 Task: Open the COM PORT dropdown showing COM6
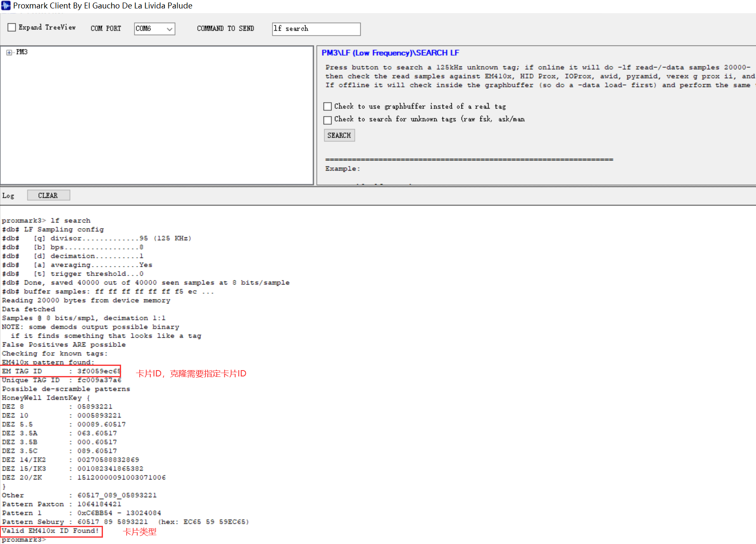154,29
